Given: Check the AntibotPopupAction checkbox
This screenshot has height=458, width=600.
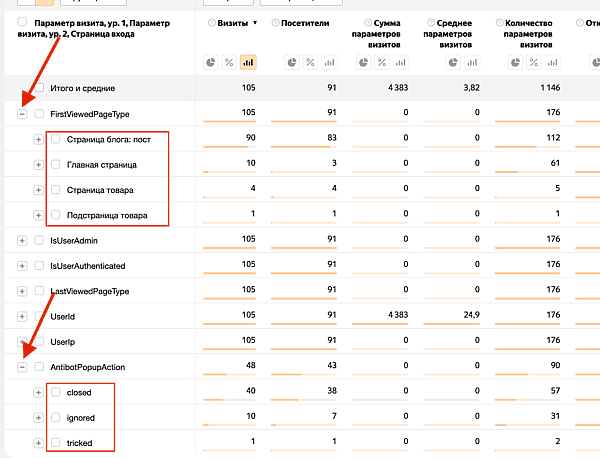Looking at the screenshot, I should 39,367.
